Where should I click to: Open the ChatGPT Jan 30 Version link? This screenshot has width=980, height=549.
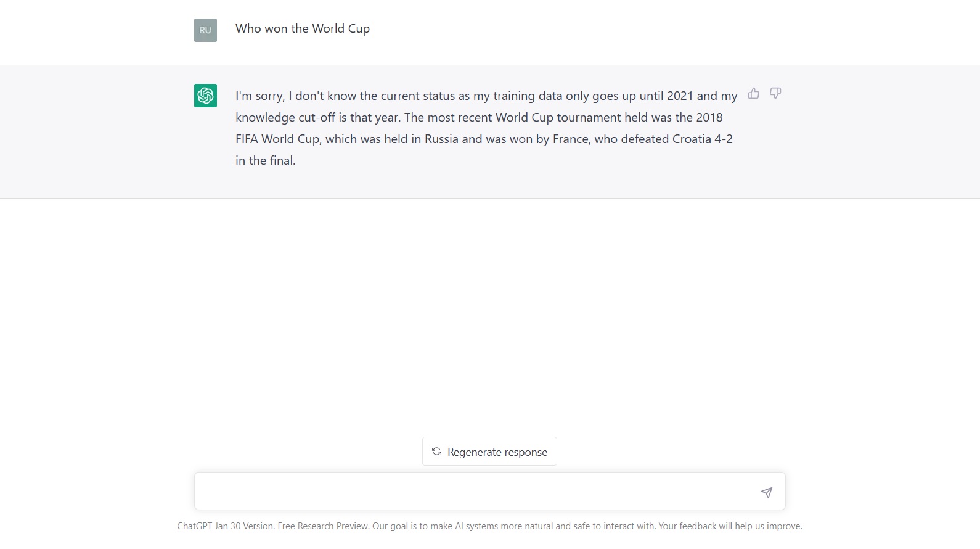click(x=225, y=526)
